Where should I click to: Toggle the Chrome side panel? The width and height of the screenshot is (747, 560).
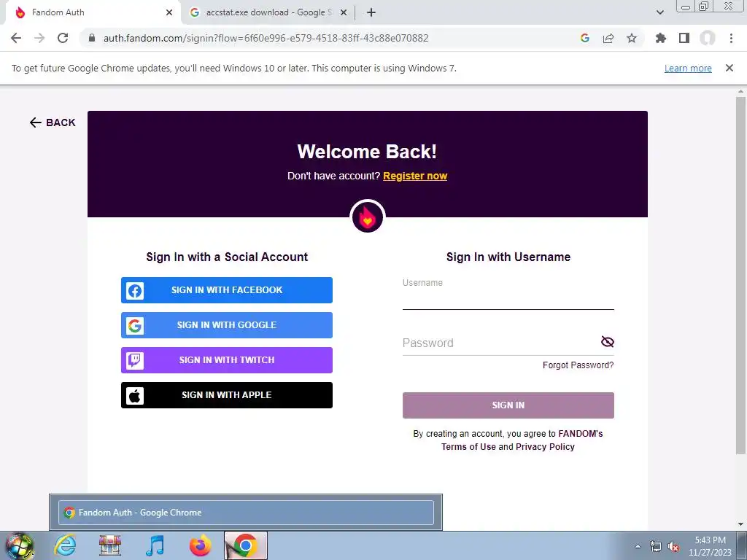click(684, 38)
